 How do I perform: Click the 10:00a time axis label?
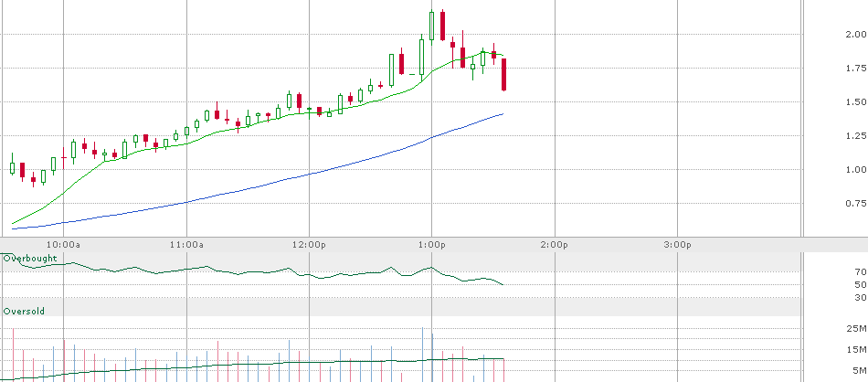[x=63, y=245]
